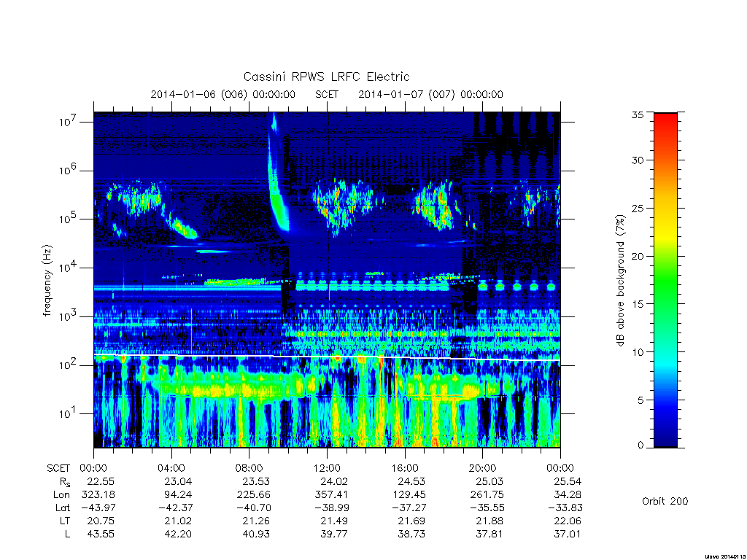Click the L-shell value "42.20"
Viewport: 747px width, 560px height.
(x=178, y=534)
